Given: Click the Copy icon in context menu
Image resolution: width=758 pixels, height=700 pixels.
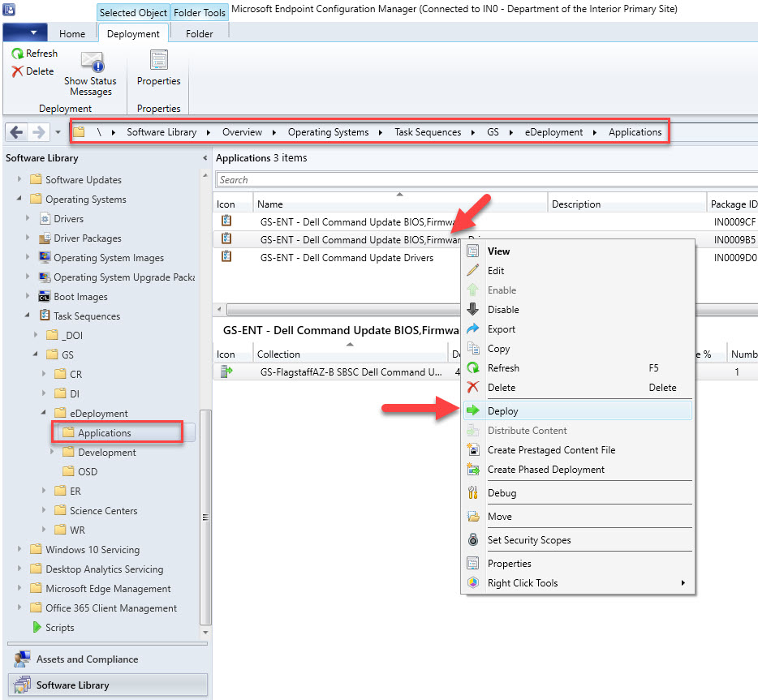Looking at the screenshot, I should [473, 348].
